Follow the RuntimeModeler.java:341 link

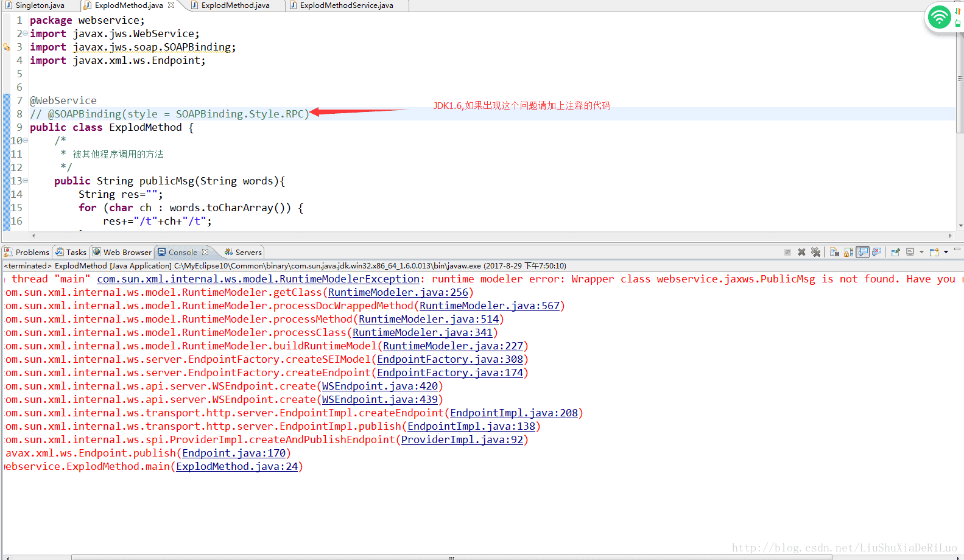pyautogui.click(x=423, y=332)
